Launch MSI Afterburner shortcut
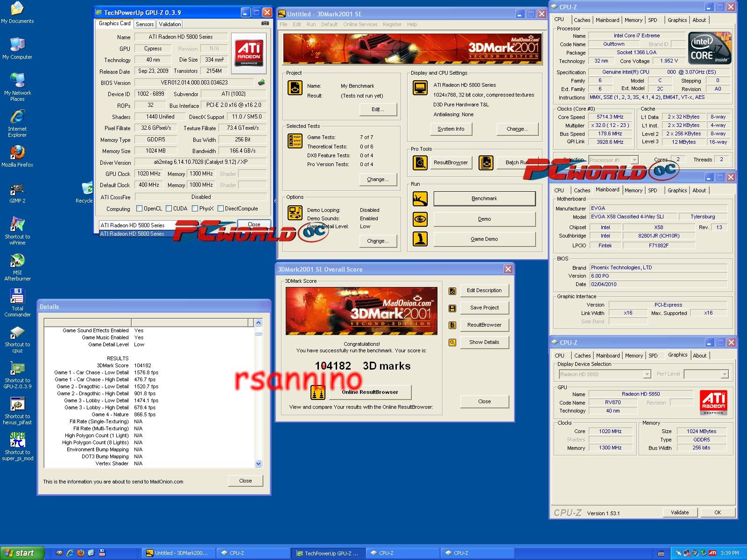Image resolution: width=747 pixels, height=560 pixels. 17,266
